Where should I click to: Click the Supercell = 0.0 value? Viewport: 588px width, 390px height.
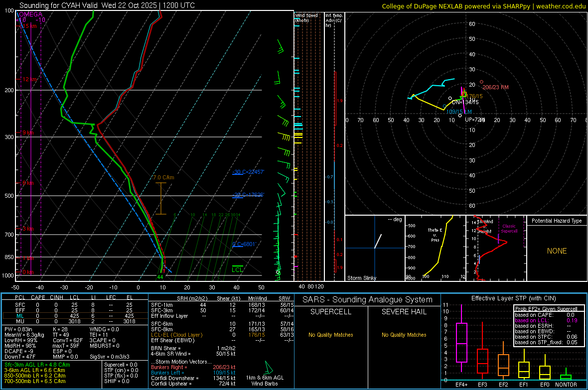(x=121, y=365)
